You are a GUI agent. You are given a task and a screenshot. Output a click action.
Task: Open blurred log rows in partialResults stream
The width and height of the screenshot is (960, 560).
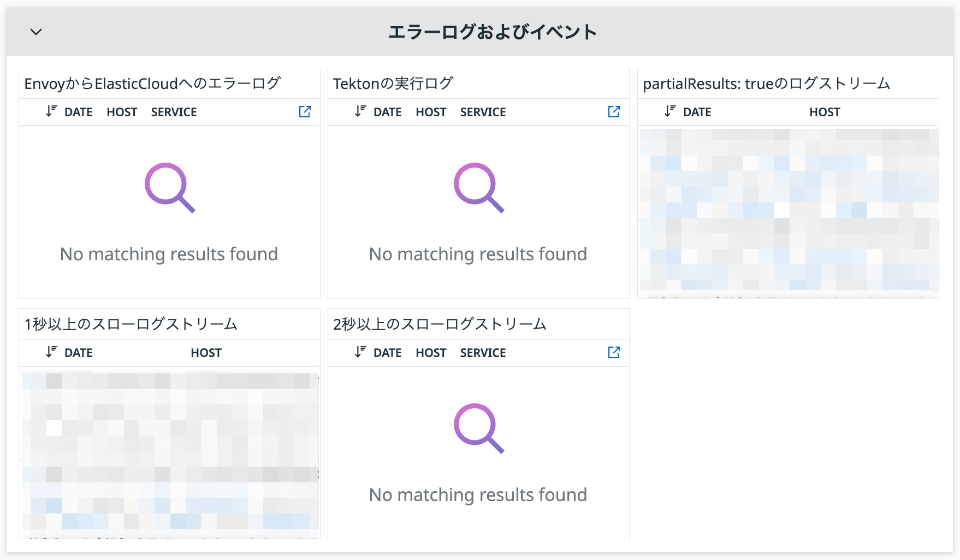click(x=789, y=210)
